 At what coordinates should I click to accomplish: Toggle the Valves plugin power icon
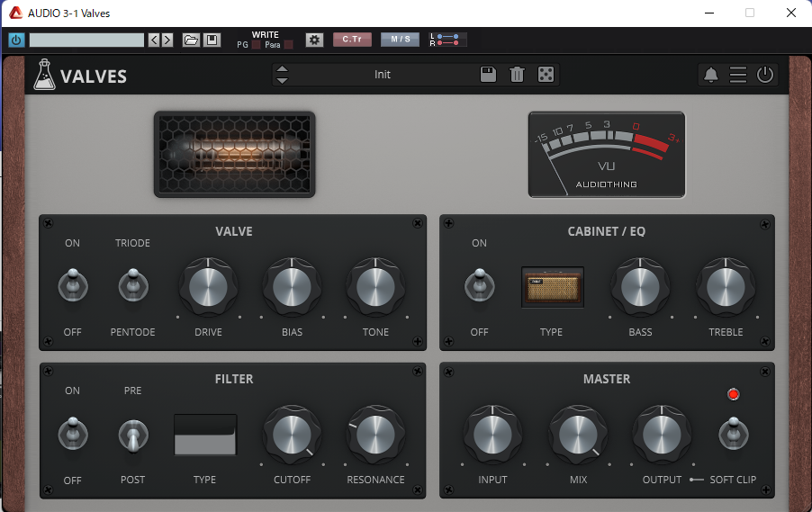(x=765, y=75)
